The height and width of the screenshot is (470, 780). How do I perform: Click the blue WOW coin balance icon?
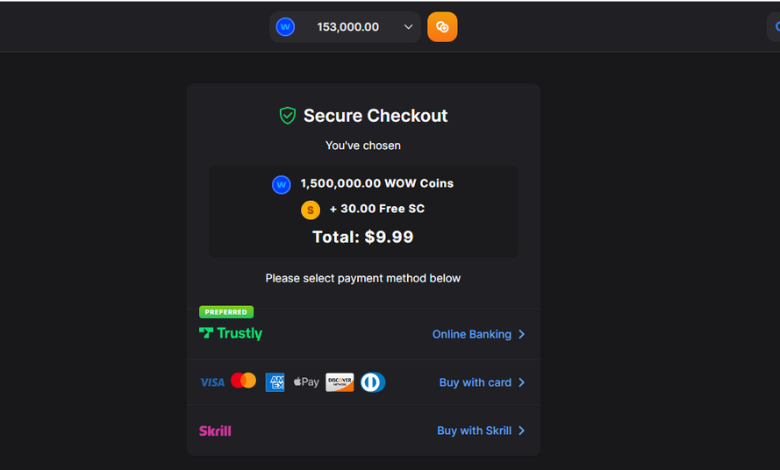pos(286,27)
